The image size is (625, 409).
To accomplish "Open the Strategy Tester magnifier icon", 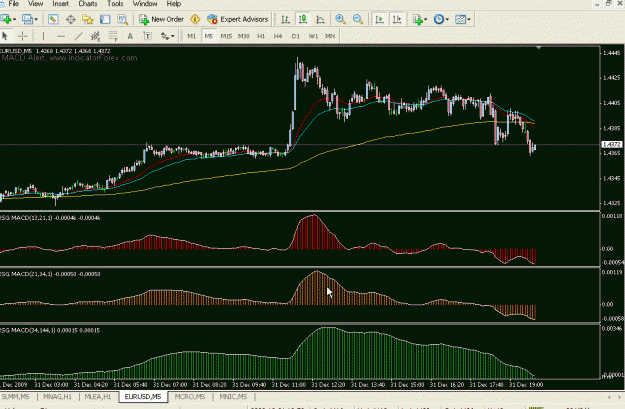I will tap(122, 19).
